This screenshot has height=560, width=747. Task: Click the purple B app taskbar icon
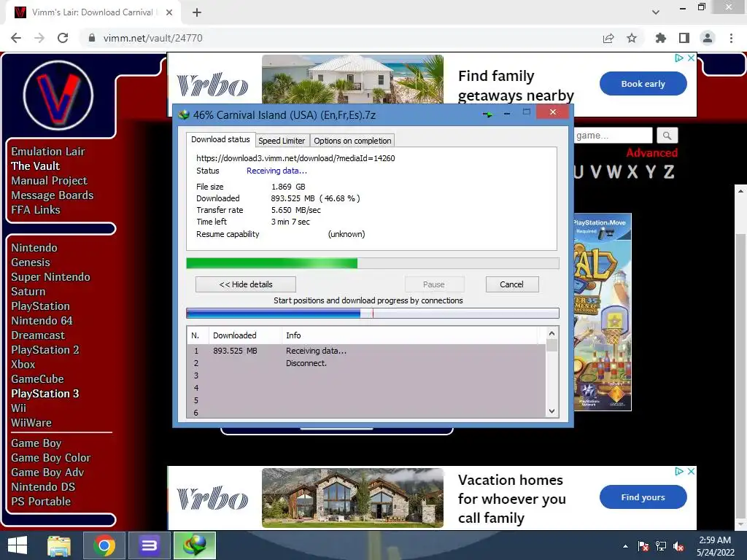(149, 545)
